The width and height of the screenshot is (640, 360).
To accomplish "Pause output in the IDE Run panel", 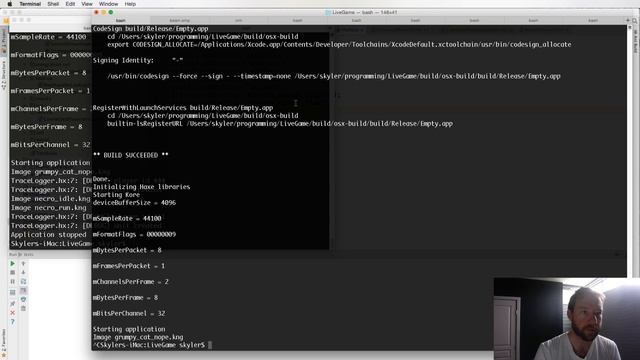I will pos(13,282).
